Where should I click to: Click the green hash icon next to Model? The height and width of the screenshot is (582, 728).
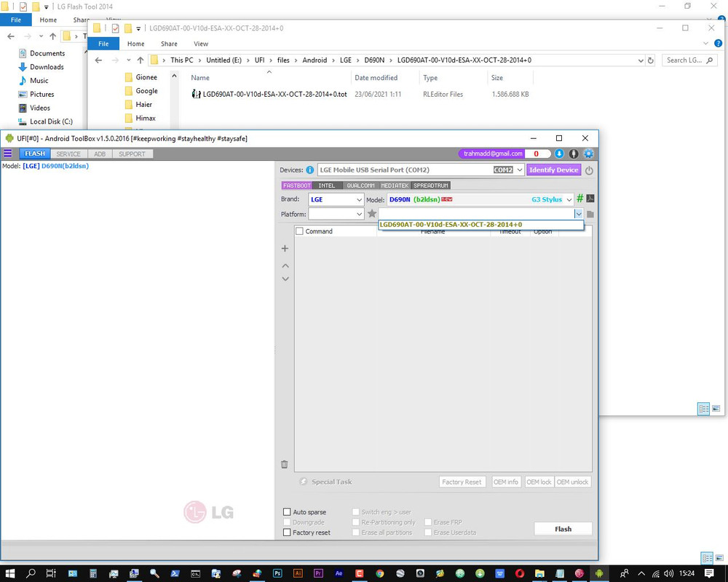pos(580,199)
